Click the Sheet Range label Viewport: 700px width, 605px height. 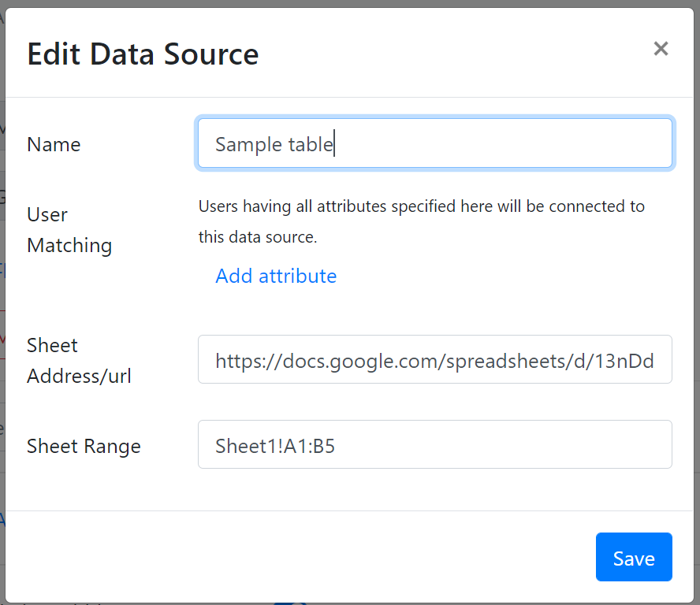[x=84, y=446]
